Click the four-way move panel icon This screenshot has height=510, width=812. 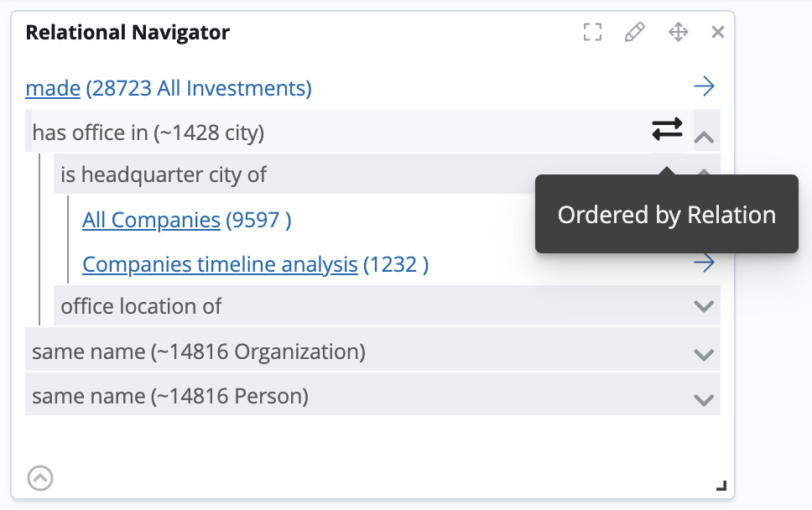678,33
